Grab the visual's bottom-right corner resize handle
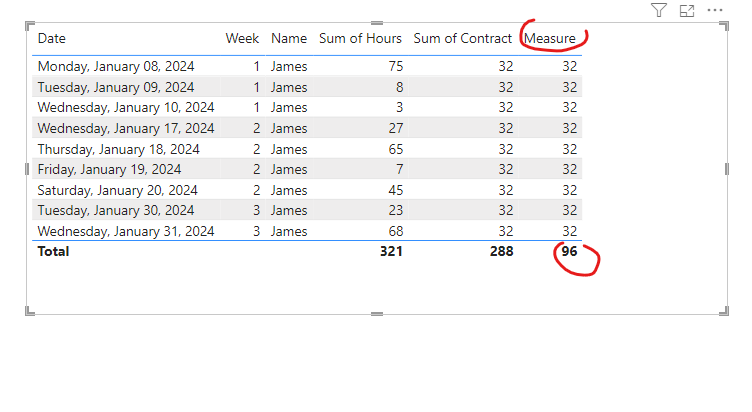 tap(725, 311)
